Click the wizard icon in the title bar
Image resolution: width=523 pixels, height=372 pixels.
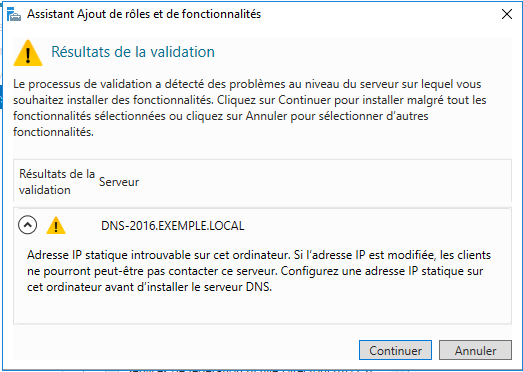click(14, 15)
